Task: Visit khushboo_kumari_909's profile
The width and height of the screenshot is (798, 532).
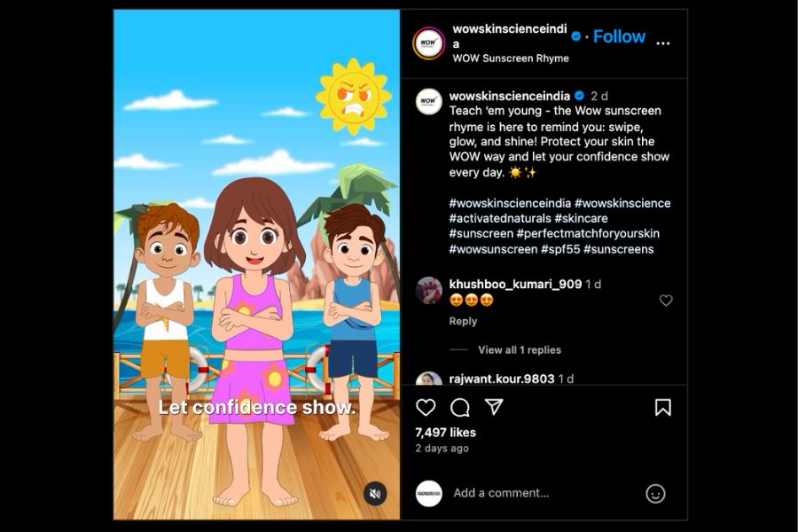Action: [515, 284]
